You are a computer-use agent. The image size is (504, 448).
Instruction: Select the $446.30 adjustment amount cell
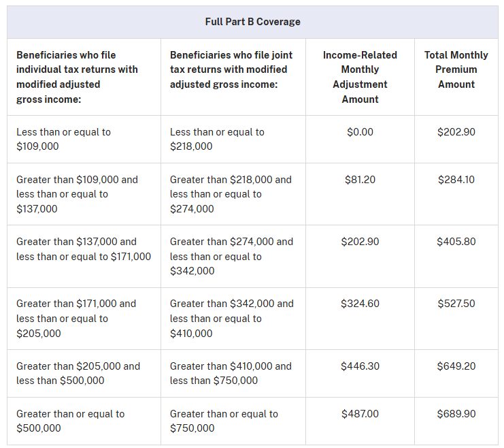click(x=360, y=366)
